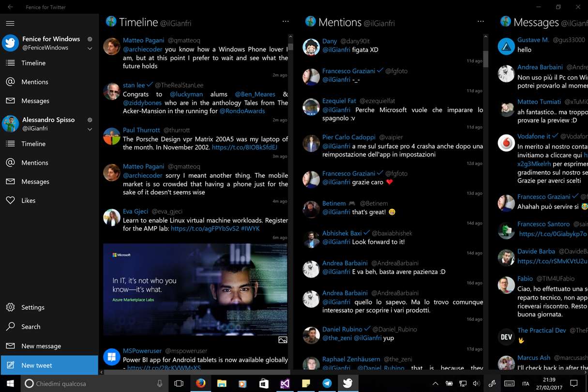Open Marcus Ash message conversation
This screenshot has width=588, height=392.
click(x=543, y=362)
